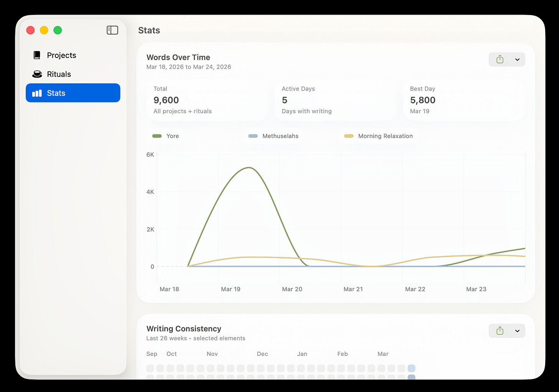Screen dimensions: 559x392
Task: Click the Total 9,600 words value
Action: tap(166, 100)
